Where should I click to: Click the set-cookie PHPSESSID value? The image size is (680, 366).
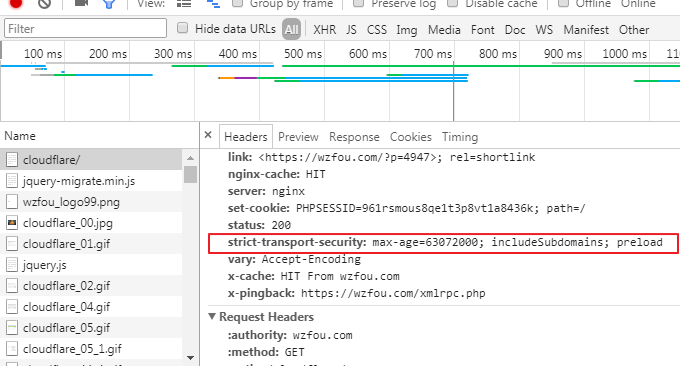415,208
